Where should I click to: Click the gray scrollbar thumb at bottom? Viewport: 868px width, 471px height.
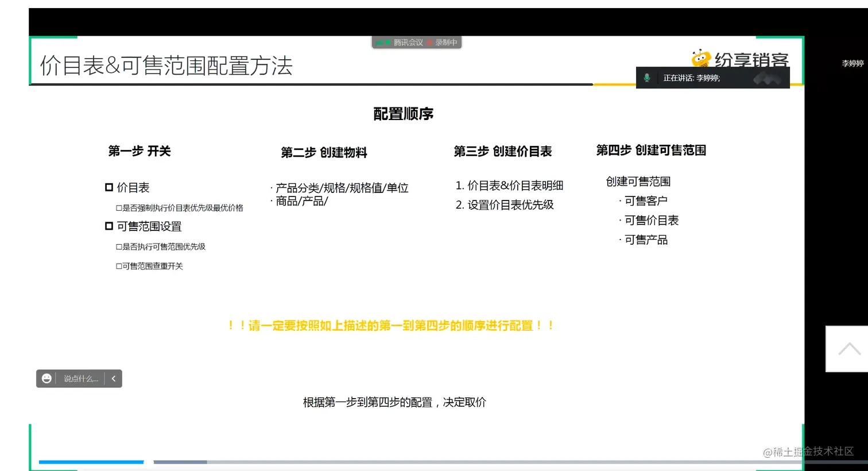[x=180, y=462]
